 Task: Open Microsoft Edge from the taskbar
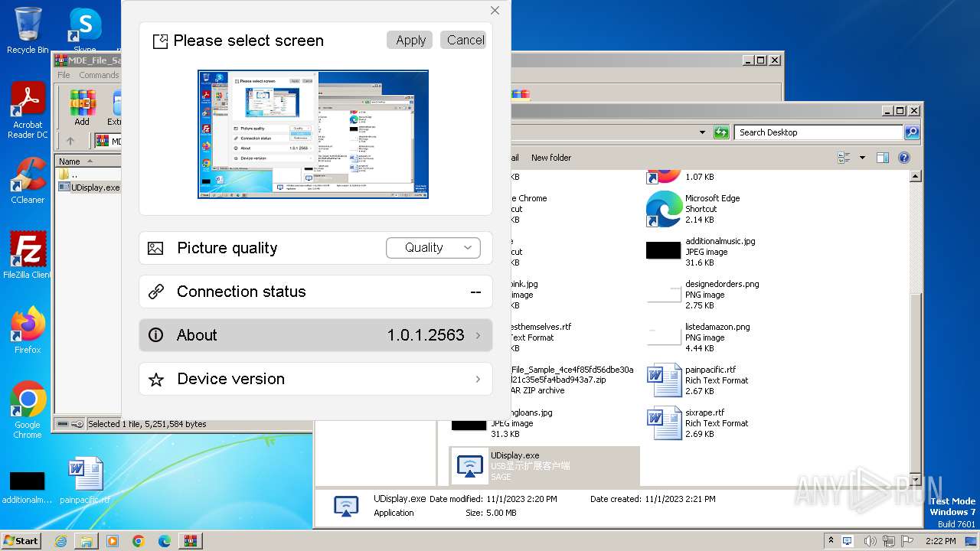165,541
